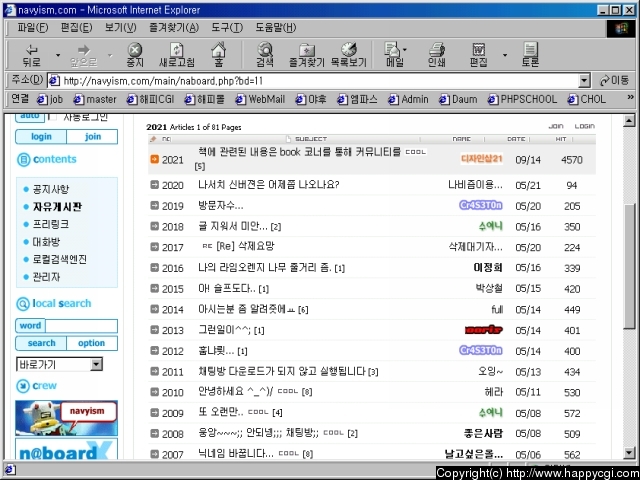Open the Daum links bar shortcut
The width and height of the screenshot is (640, 480).
[x=458, y=99]
